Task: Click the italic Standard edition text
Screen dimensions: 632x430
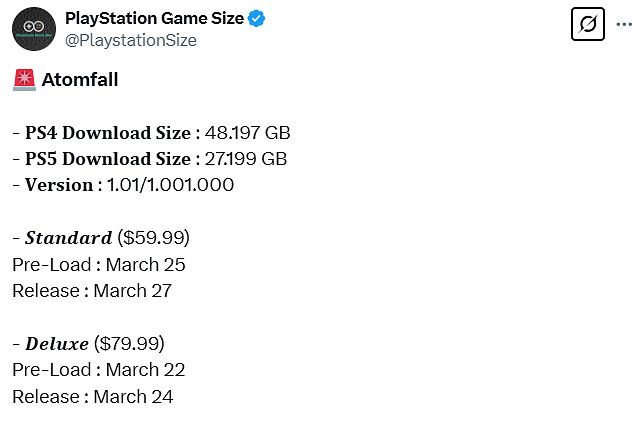Action: coord(68,238)
